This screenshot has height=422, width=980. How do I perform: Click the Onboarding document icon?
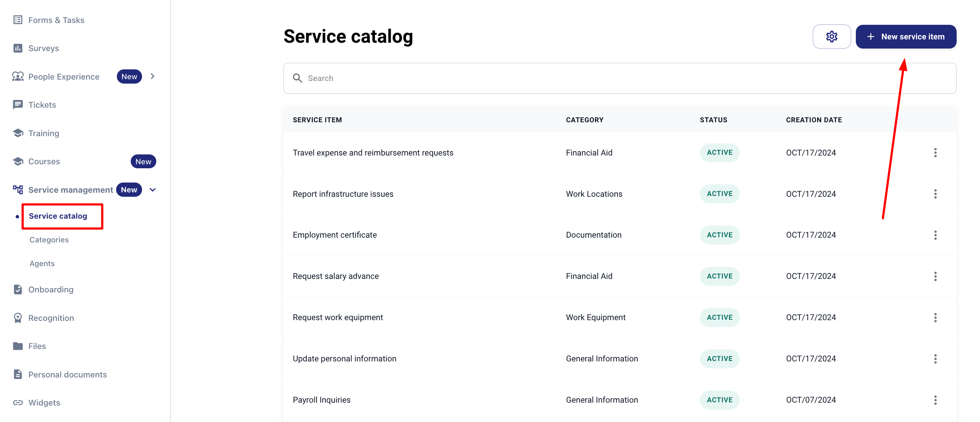point(18,289)
